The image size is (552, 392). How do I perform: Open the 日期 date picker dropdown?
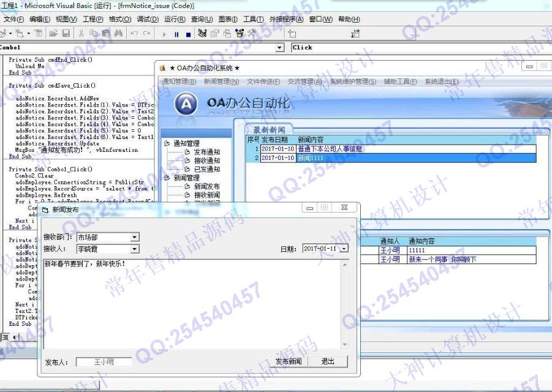(344, 249)
